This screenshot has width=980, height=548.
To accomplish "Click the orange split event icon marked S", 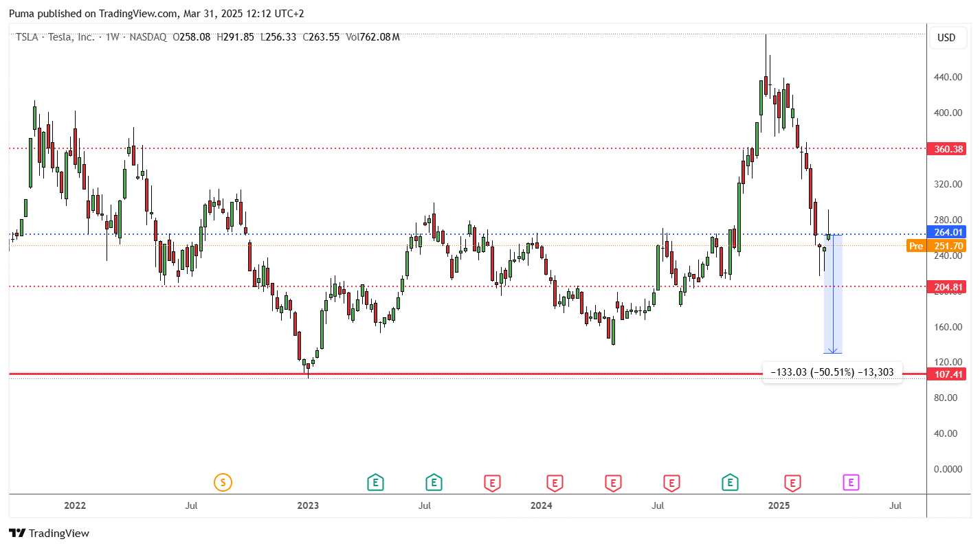I will 223,483.
